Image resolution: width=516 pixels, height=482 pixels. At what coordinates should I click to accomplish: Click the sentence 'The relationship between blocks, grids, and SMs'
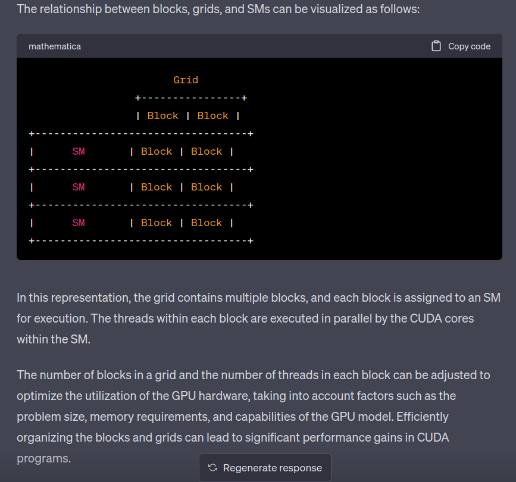(x=218, y=9)
